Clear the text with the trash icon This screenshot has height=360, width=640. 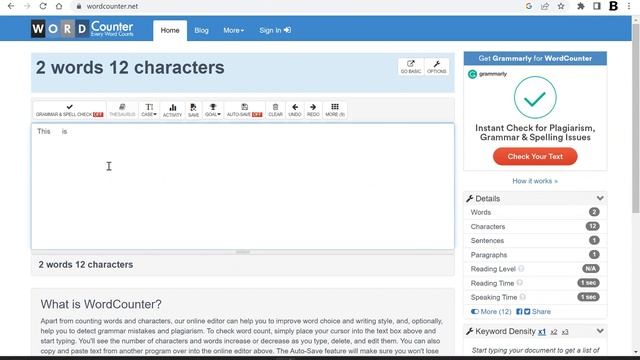[276, 110]
